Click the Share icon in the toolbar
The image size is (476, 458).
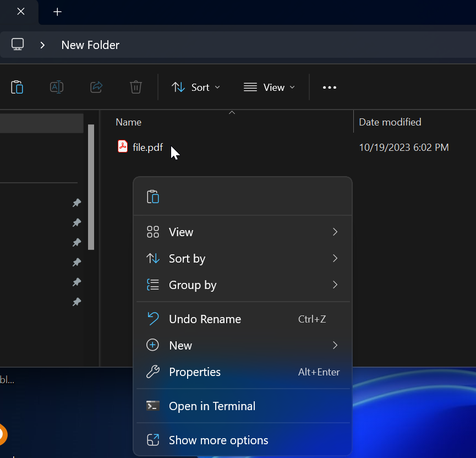[96, 88]
